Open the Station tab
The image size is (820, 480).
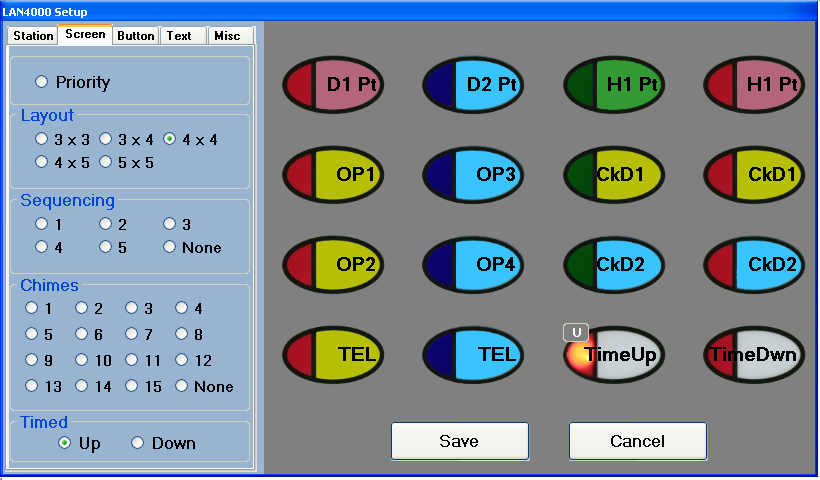point(33,36)
